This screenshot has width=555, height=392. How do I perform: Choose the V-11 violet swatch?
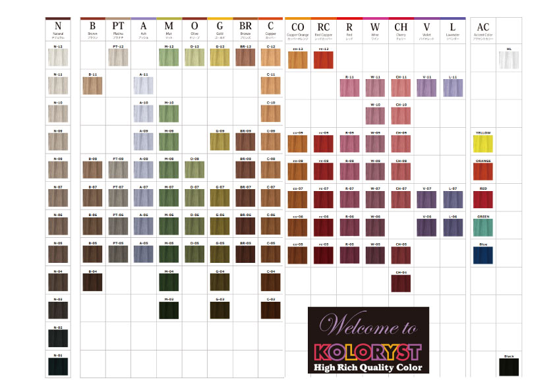(x=426, y=88)
